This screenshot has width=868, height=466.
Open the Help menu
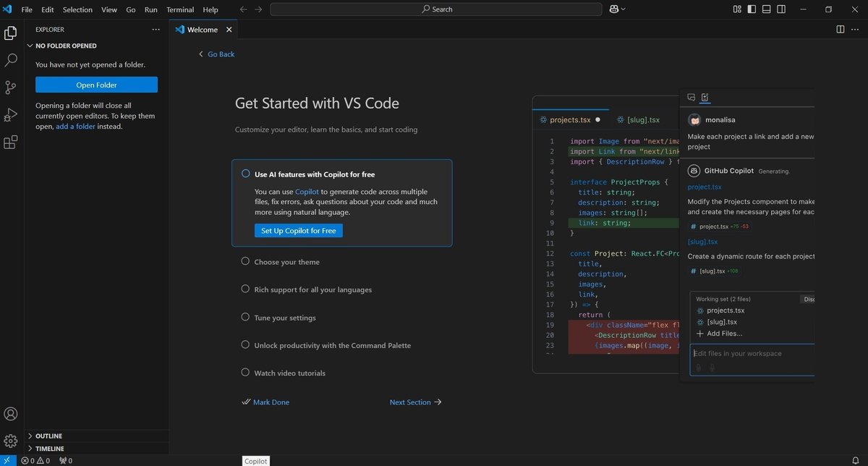click(210, 9)
